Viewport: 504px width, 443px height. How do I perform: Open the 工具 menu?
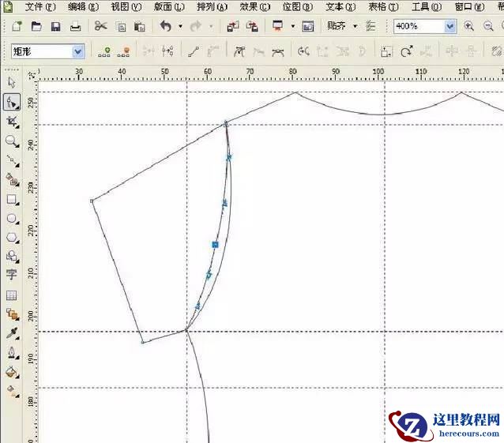pos(427,7)
